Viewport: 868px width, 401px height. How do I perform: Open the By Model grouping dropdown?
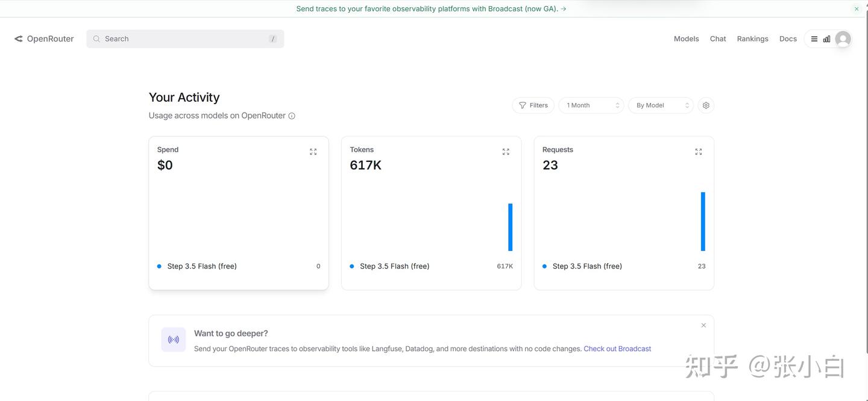[661, 105]
